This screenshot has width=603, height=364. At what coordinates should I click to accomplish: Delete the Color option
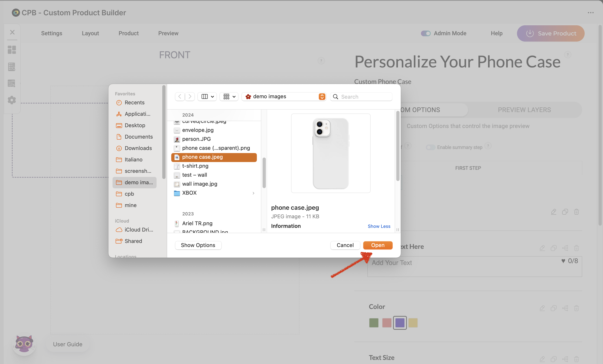tap(576, 308)
